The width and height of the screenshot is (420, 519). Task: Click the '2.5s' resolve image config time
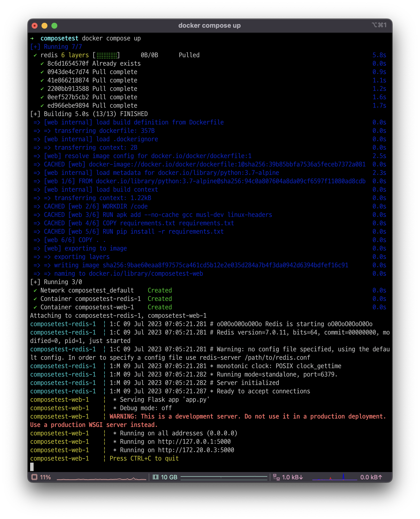pos(379,156)
